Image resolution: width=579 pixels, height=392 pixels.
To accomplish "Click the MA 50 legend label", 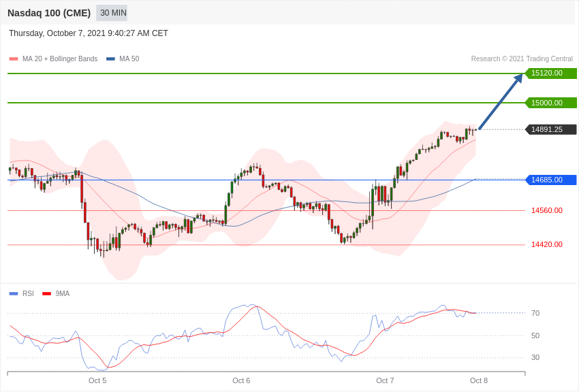I will pyautogui.click(x=129, y=59).
